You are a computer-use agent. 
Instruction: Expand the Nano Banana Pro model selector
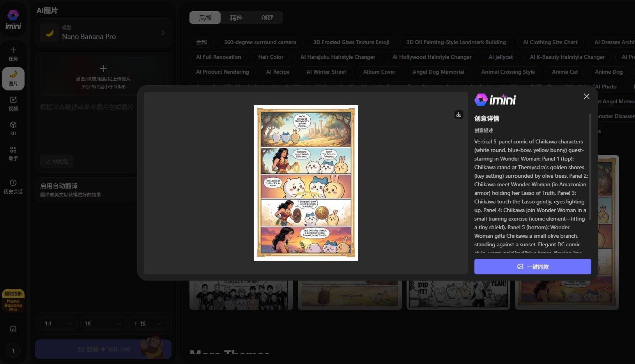[x=103, y=33]
